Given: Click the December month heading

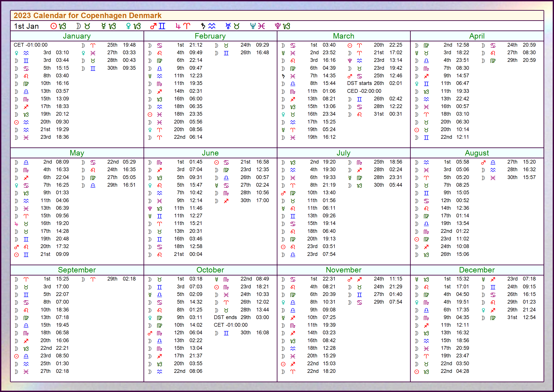Looking at the screenshot, I should (x=477, y=270).
